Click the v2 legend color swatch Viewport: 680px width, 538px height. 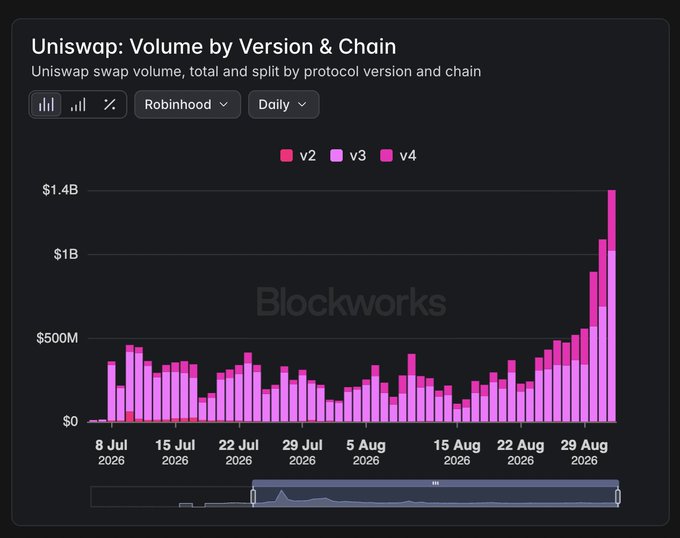pos(287,156)
